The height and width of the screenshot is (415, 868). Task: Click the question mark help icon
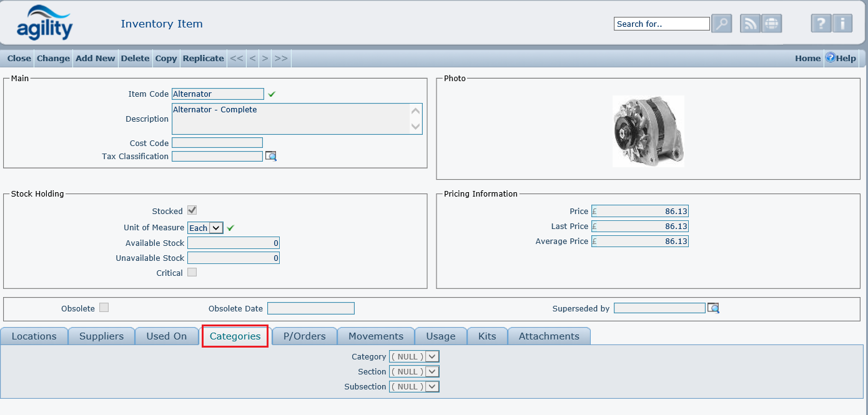point(821,24)
